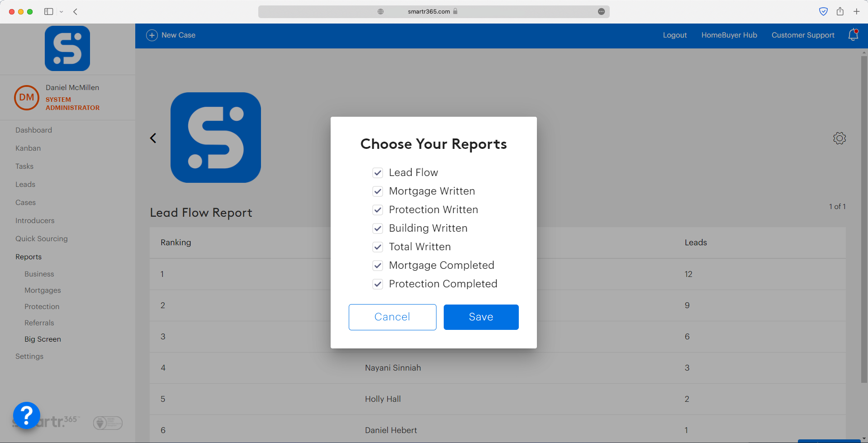Click the Lead Flow Report heading

pyautogui.click(x=201, y=213)
